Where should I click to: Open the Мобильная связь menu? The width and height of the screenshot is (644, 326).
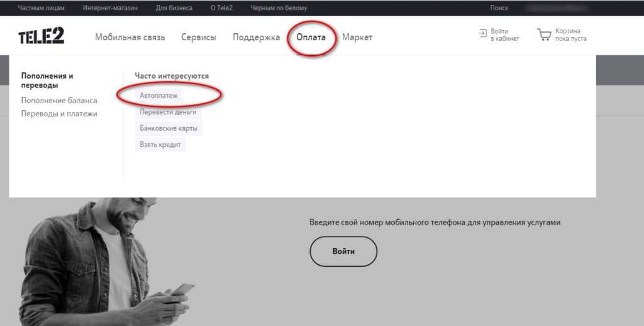coord(130,37)
